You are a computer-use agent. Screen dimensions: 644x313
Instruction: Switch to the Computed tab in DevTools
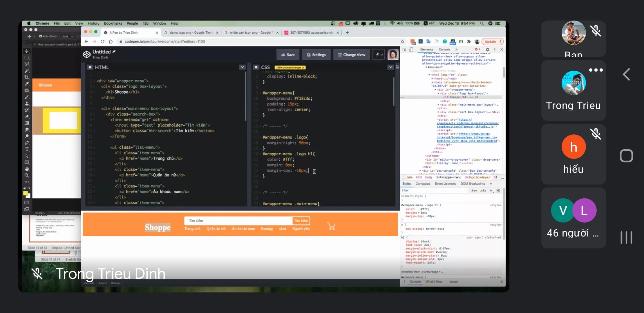coord(423,183)
